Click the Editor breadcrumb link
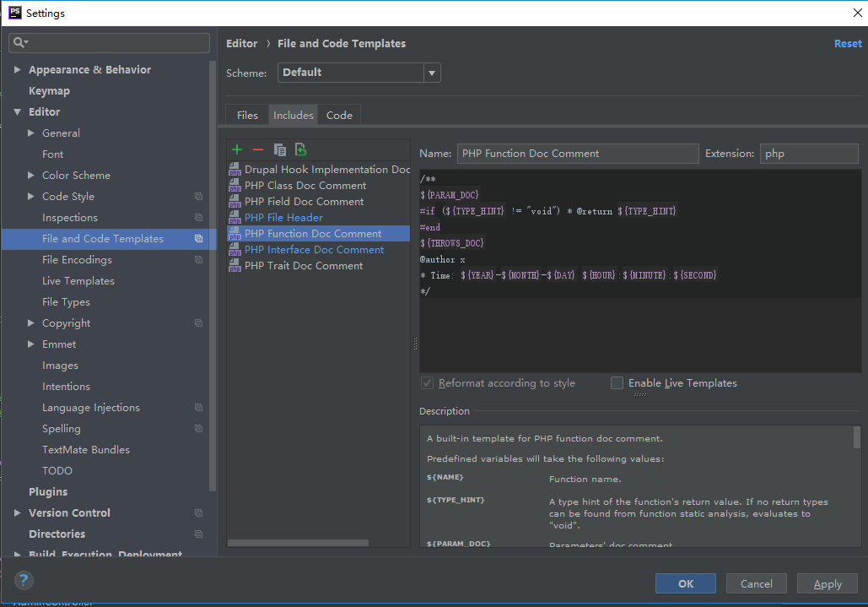This screenshot has height=607, width=868. pyautogui.click(x=241, y=43)
